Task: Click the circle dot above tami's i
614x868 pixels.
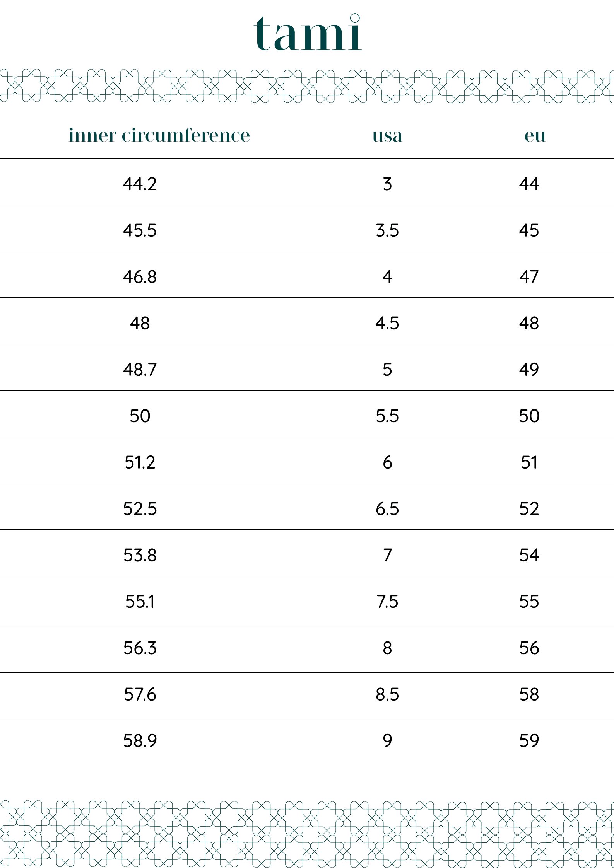Action: 354,18
